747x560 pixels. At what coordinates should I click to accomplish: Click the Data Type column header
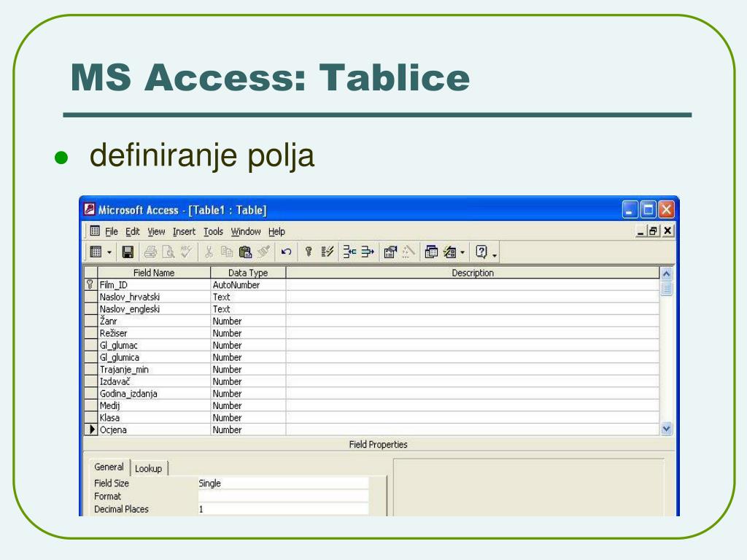[x=248, y=273]
